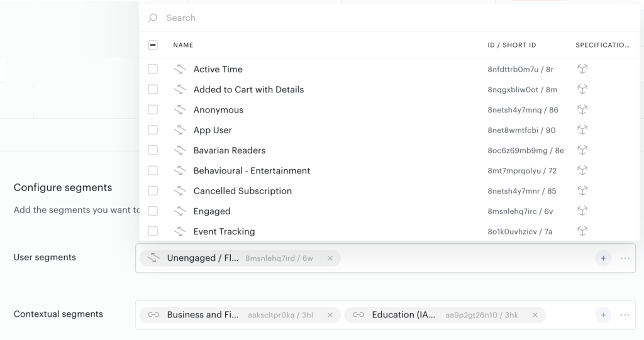Viewport: 644px width, 340px height.
Task: Click the arrows icon beside Added to Cart
Action: [x=179, y=89]
